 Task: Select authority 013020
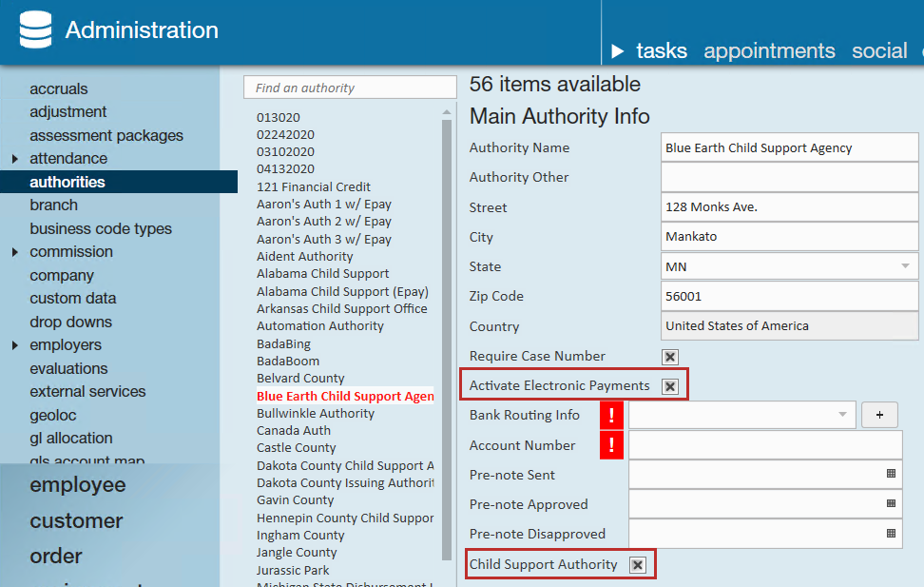[279, 117]
